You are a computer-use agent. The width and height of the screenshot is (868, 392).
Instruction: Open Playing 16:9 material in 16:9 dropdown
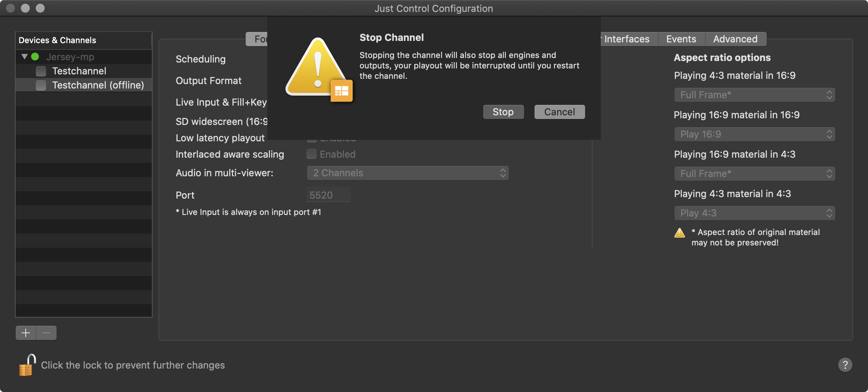pyautogui.click(x=754, y=134)
